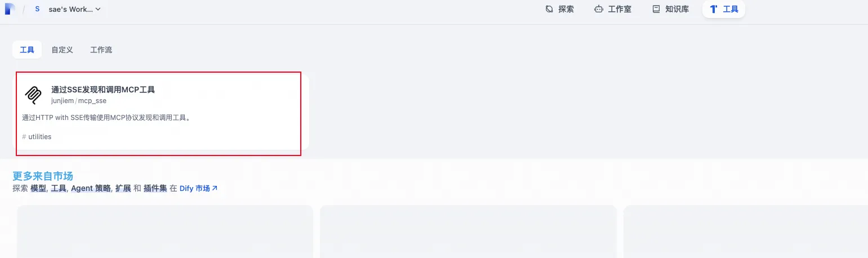Open the 插件集 marketplace link
Screen dimensions: 868x258
pyautogui.click(x=155, y=188)
